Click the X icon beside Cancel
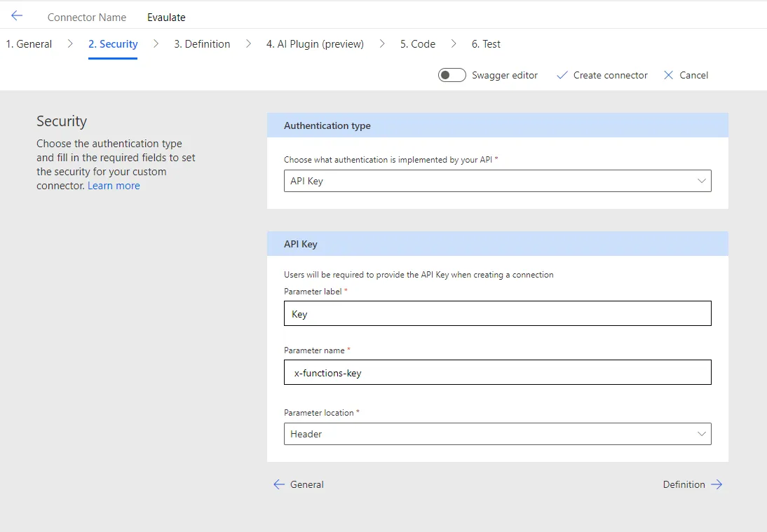The height and width of the screenshot is (532, 767). point(668,75)
